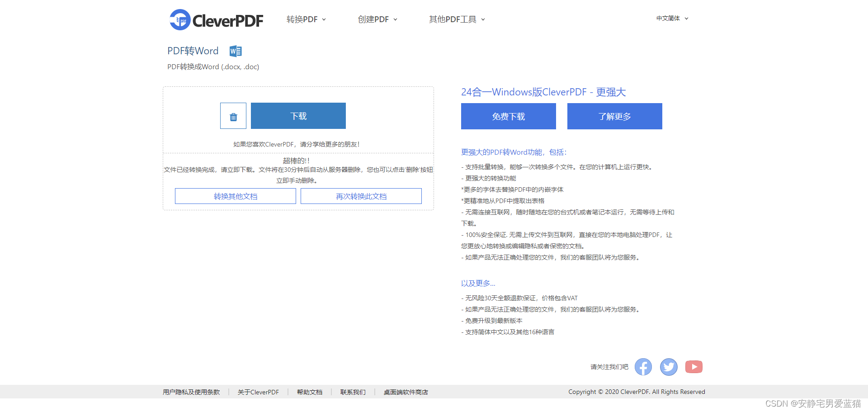Click the 免费下载 button

tap(509, 116)
